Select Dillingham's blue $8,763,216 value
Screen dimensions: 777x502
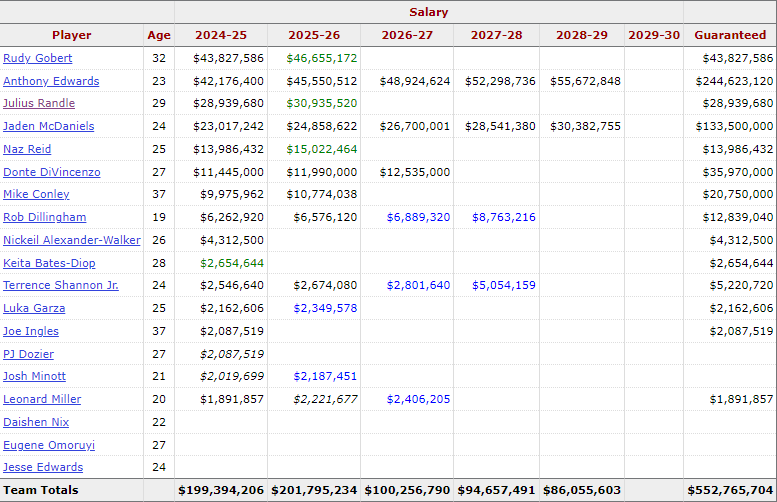pyautogui.click(x=503, y=217)
